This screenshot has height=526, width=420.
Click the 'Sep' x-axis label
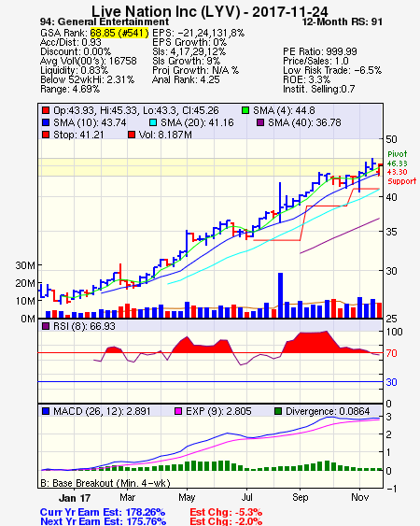point(300,498)
